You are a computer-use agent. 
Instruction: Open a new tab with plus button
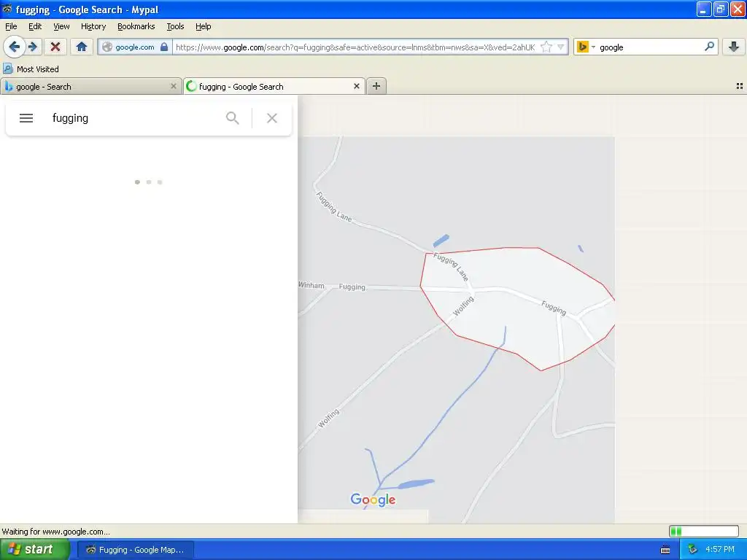pyautogui.click(x=376, y=86)
